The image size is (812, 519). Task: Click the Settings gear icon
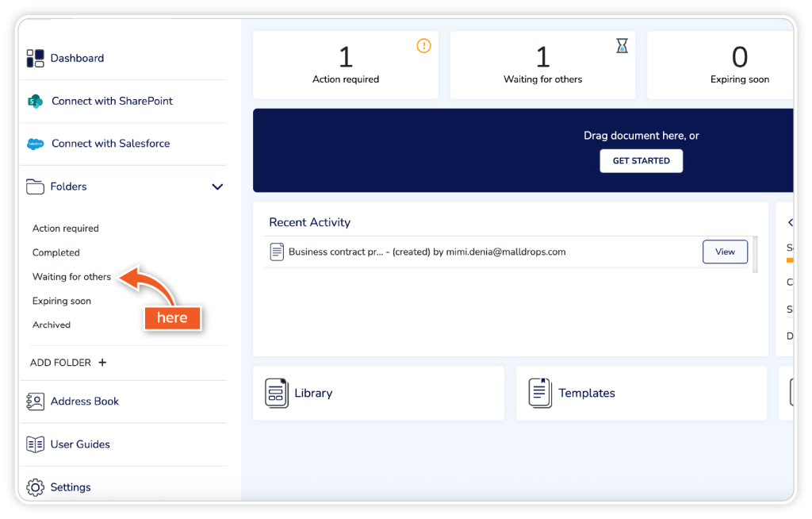pos(35,487)
